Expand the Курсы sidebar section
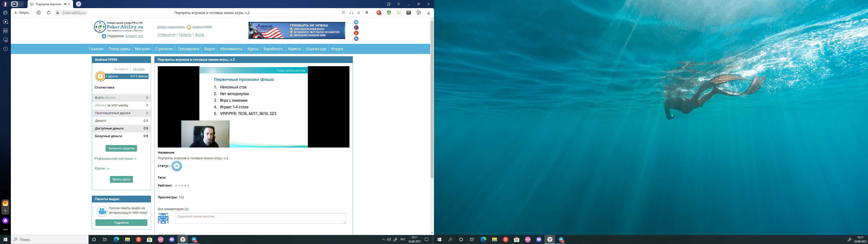This screenshot has height=244, width=868. pyautogui.click(x=102, y=168)
